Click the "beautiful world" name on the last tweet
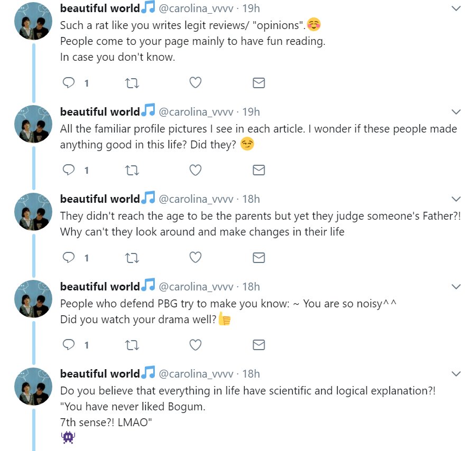This screenshot has width=476, height=451. point(100,374)
